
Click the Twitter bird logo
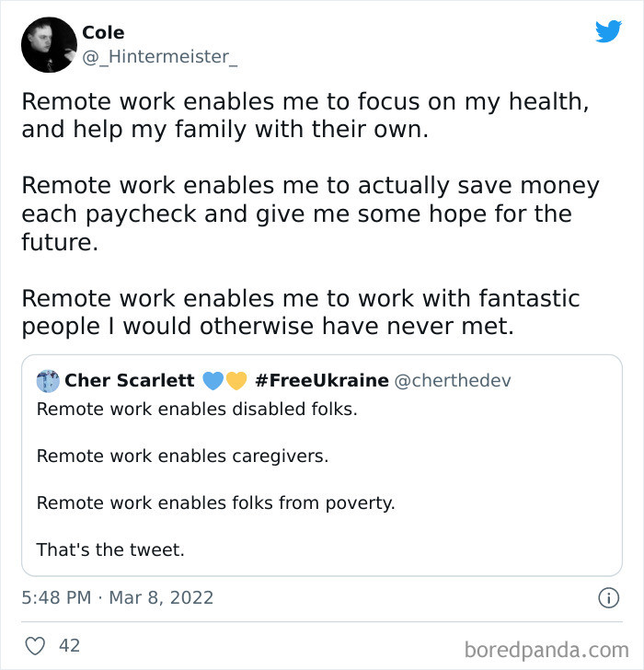coord(608,32)
